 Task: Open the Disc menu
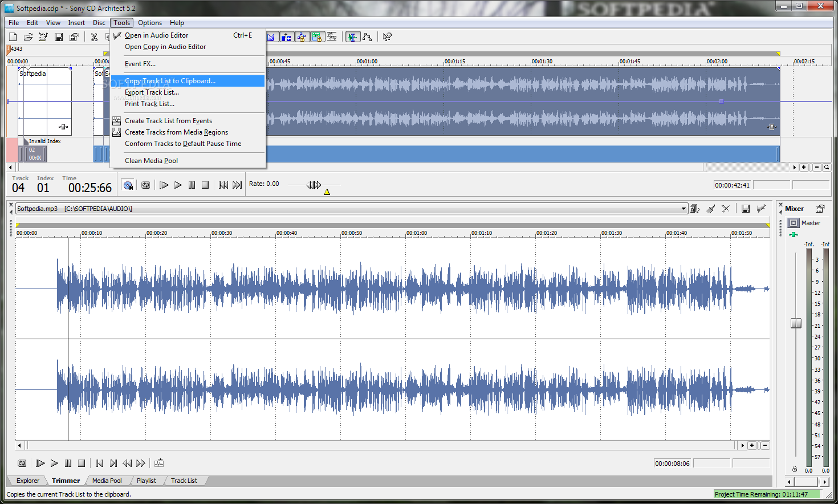[x=99, y=23]
